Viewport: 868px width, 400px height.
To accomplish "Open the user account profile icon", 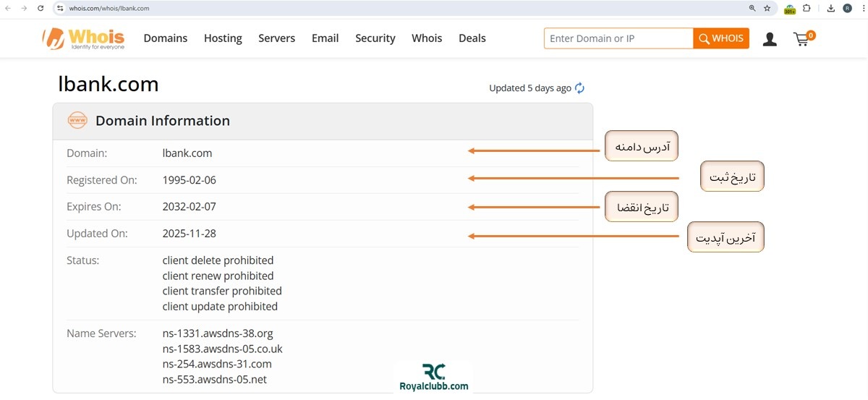I will pyautogui.click(x=770, y=39).
